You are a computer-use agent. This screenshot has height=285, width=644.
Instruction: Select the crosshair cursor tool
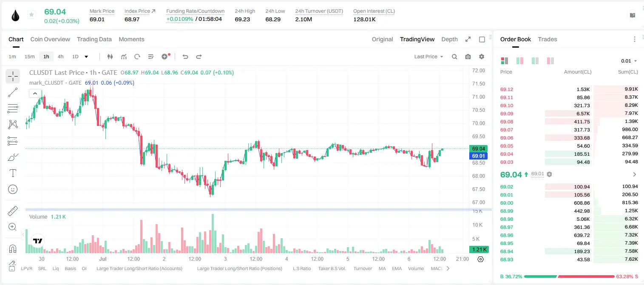13,77
